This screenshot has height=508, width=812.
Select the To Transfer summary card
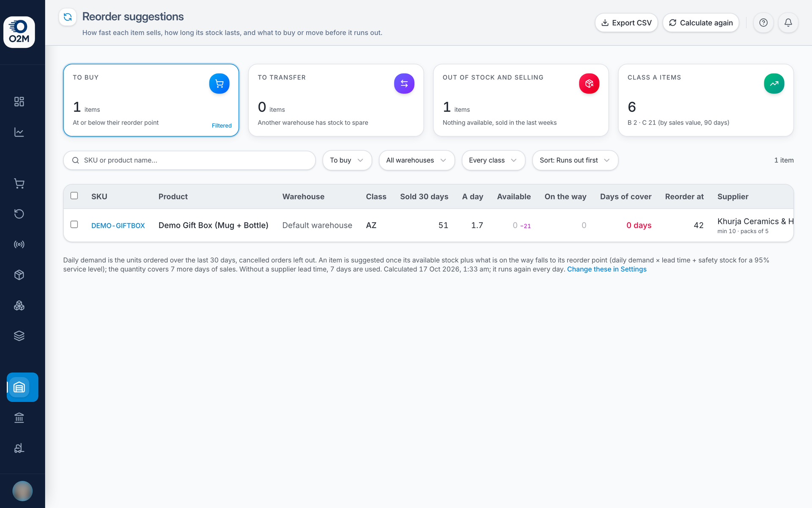pyautogui.click(x=336, y=100)
